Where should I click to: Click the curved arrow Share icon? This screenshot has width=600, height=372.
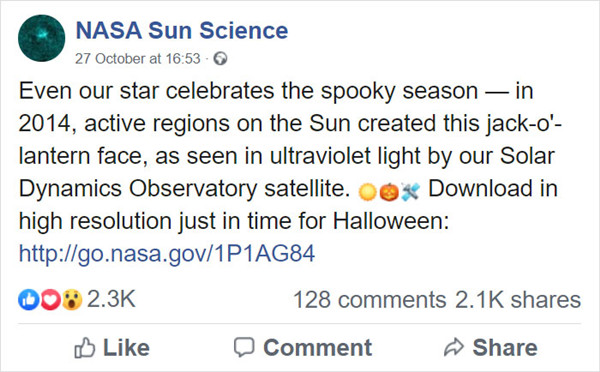tap(454, 347)
